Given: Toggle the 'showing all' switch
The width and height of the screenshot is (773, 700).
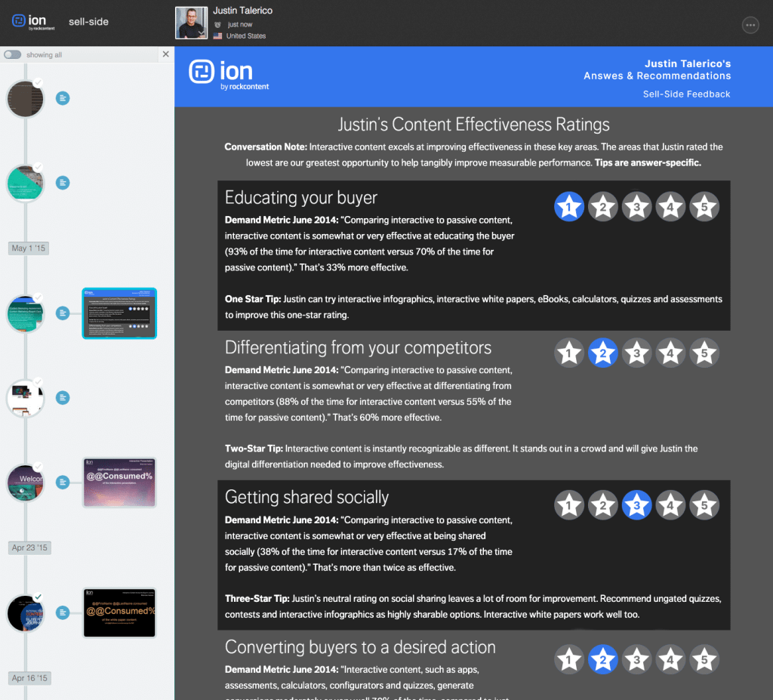Looking at the screenshot, I should [x=12, y=54].
